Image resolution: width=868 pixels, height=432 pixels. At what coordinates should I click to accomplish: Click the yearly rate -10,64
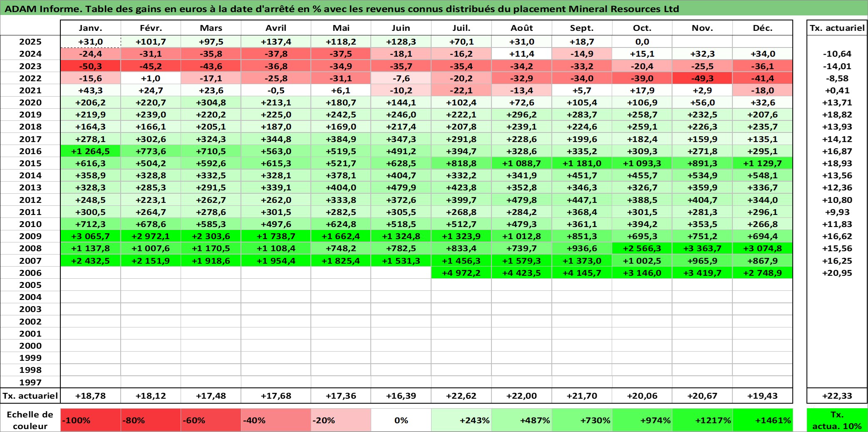tap(837, 54)
